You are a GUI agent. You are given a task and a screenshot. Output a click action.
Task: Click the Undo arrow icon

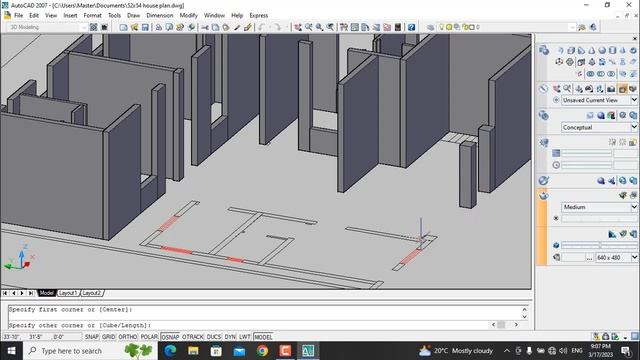(262, 27)
